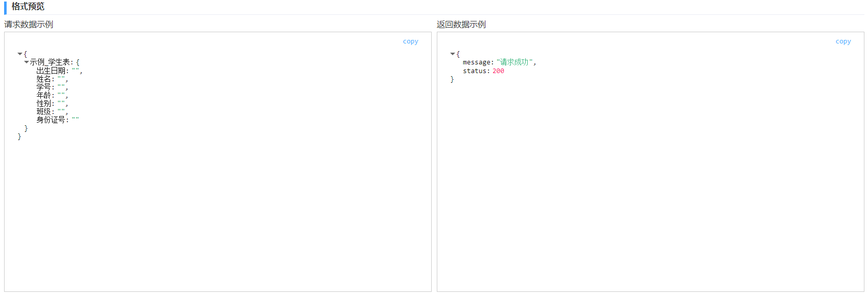Click the 姓名 field key
The height and width of the screenshot is (297, 868).
(x=43, y=79)
